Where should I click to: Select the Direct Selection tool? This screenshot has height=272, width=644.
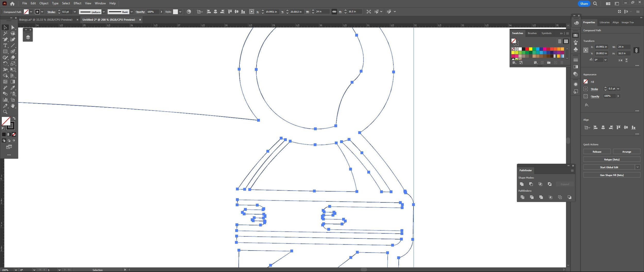[x=13, y=27]
